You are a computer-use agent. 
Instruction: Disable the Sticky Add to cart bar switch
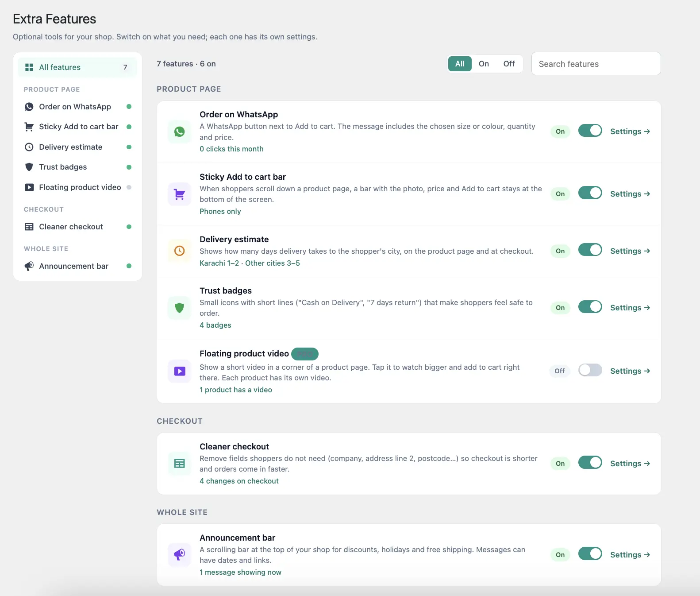(x=590, y=193)
